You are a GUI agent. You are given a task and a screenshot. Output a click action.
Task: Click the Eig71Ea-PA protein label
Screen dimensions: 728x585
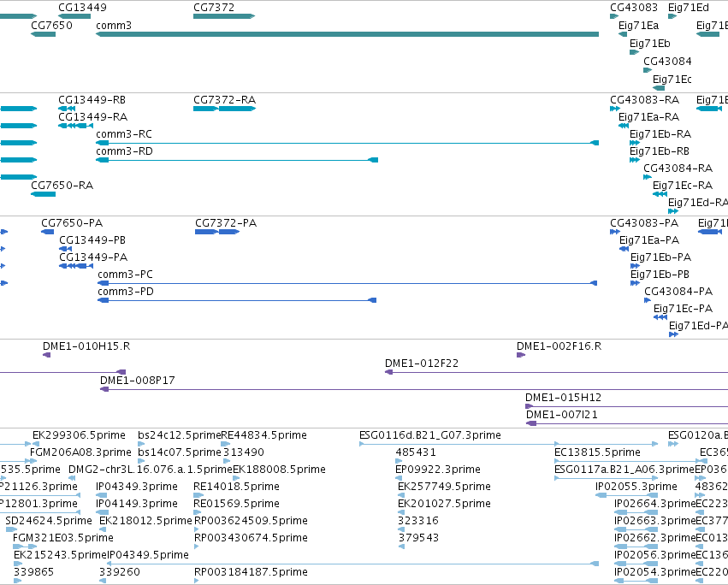[649, 240]
